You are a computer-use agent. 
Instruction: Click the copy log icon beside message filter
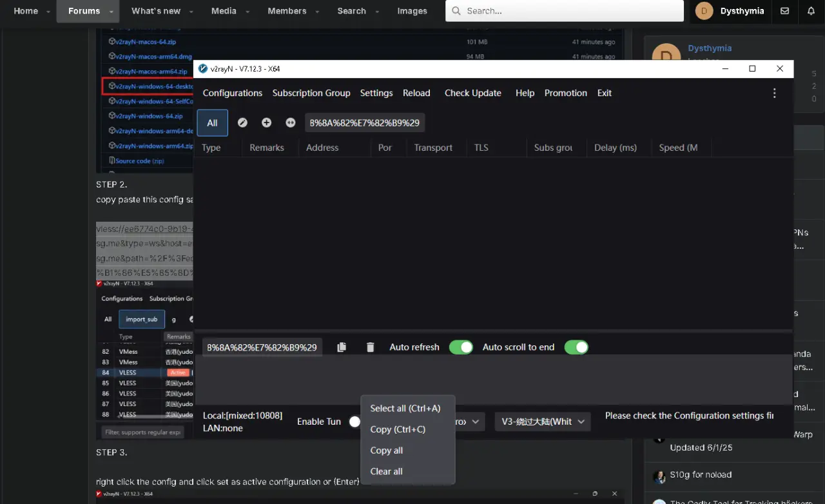[342, 347]
